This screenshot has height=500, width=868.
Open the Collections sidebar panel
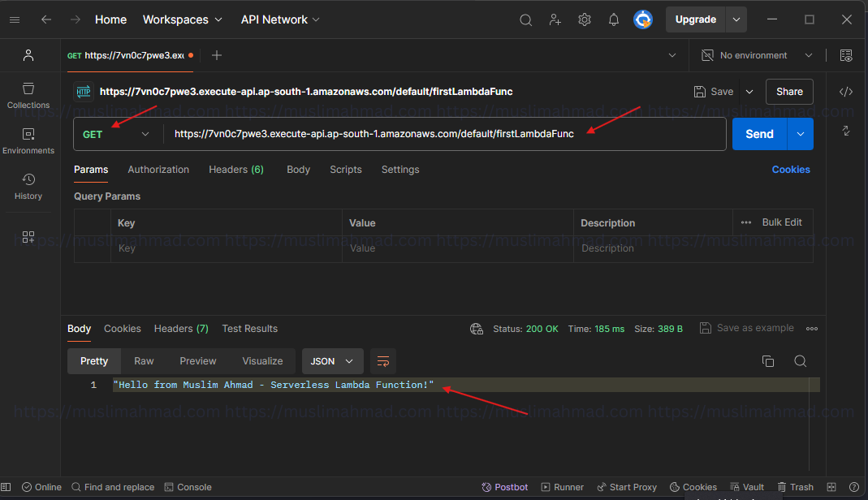28,93
